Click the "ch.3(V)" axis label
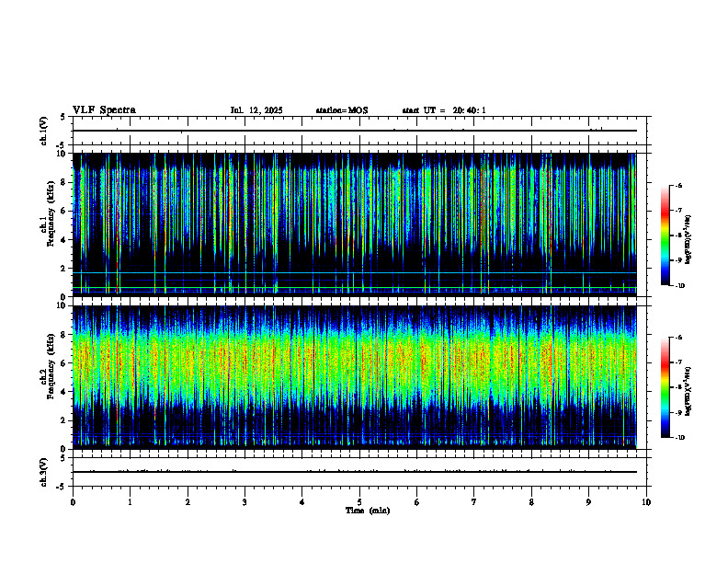The image size is (728, 563). (x=43, y=472)
